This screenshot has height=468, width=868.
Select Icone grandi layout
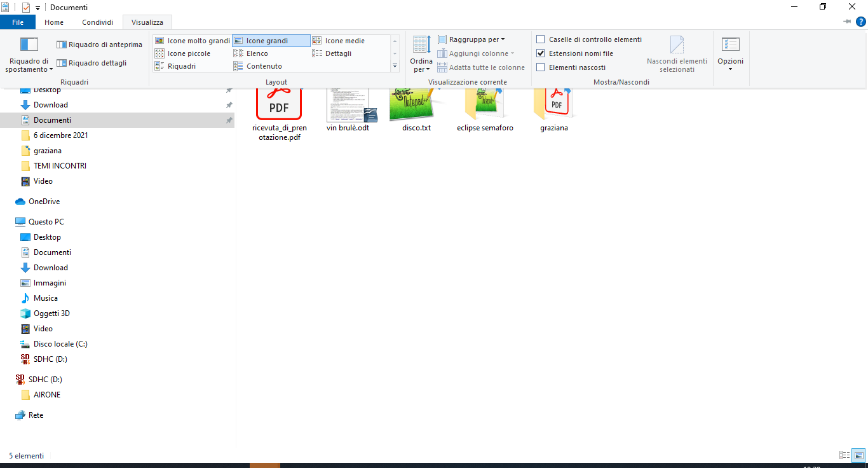tap(271, 41)
